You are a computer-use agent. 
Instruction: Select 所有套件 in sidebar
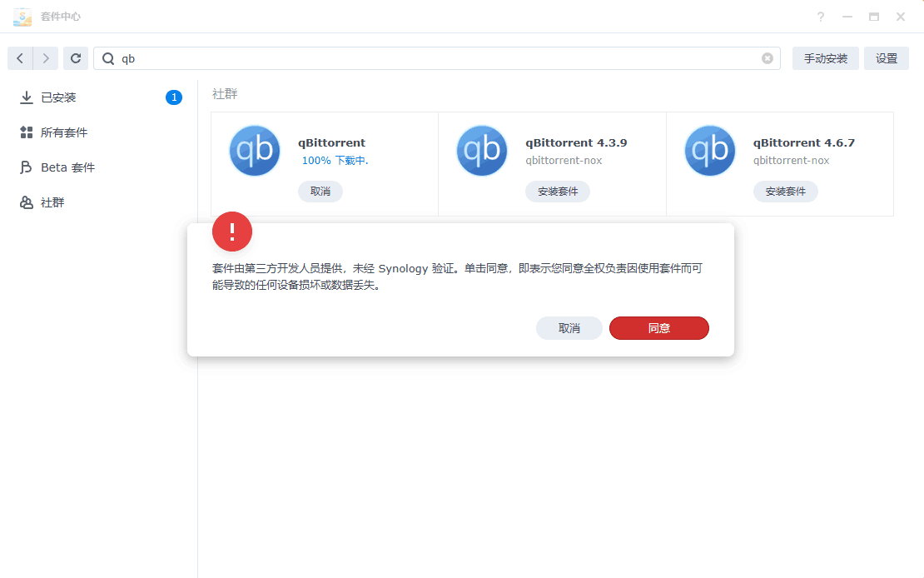click(x=99, y=132)
